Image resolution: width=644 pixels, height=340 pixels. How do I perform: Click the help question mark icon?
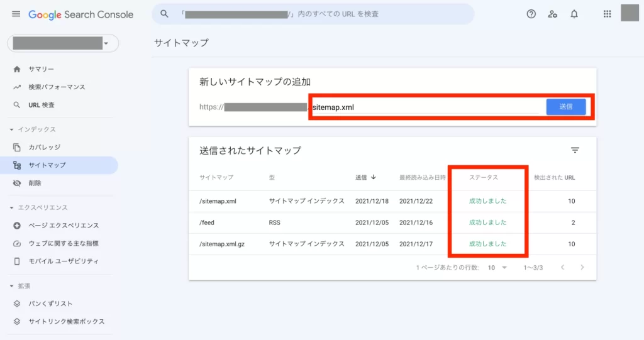coord(531,14)
